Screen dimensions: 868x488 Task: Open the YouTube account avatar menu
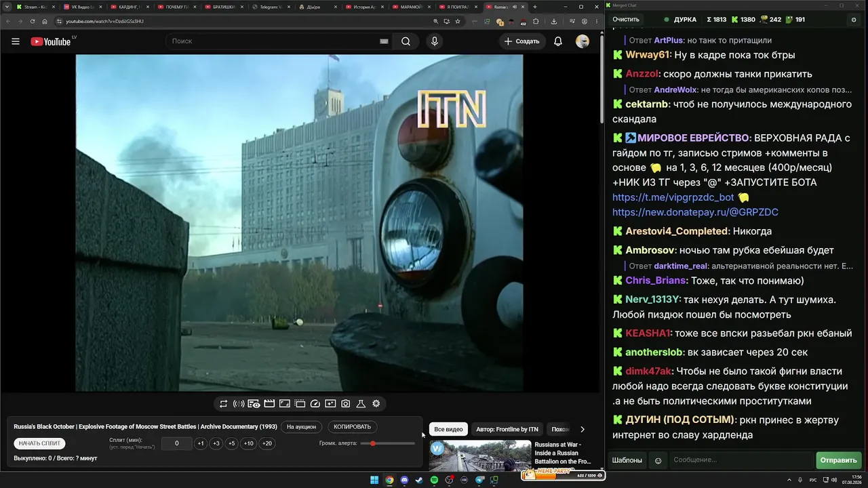tap(583, 41)
